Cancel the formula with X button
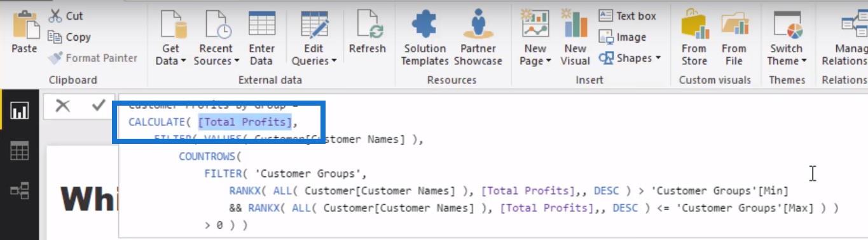This screenshot has height=240, width=868. coord(62,106)
